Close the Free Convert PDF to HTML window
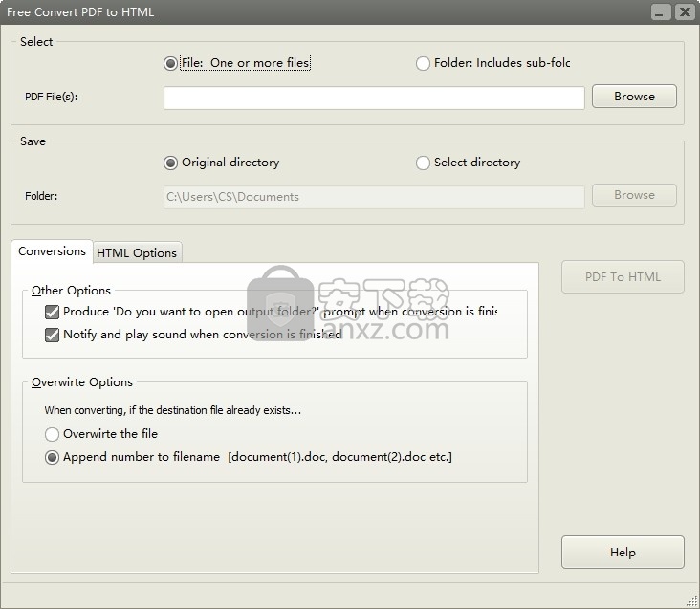700x609 pixels. [x=685, y=12]
